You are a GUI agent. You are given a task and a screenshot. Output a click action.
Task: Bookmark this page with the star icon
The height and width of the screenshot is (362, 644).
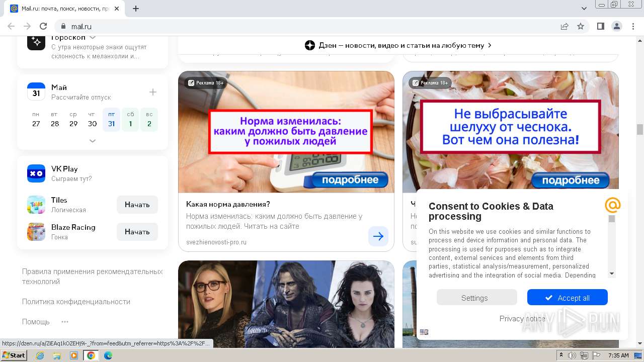(x=581, y=26)
